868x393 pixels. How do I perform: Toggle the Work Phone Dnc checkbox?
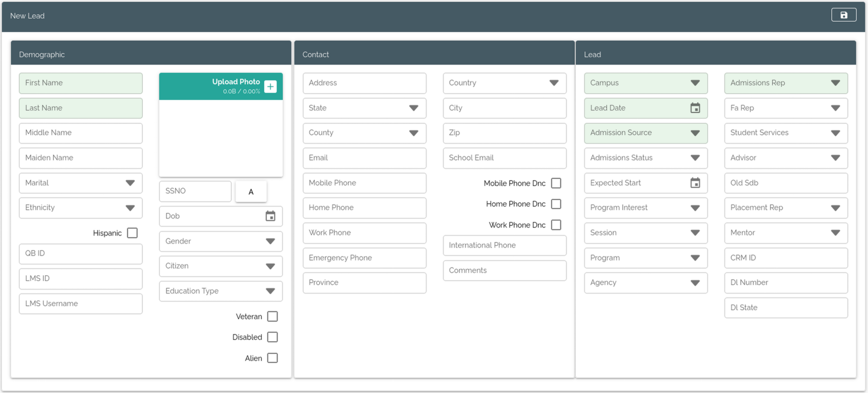(556, 225)
